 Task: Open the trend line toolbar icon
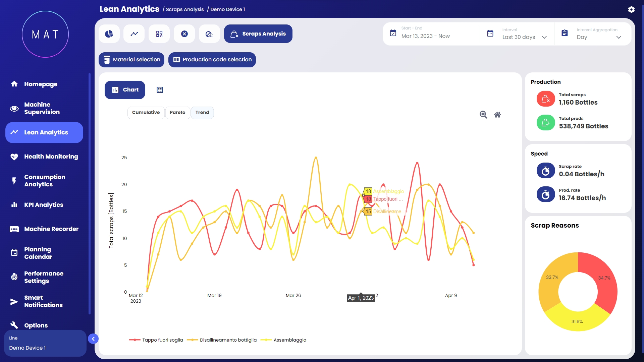[134, 34]
